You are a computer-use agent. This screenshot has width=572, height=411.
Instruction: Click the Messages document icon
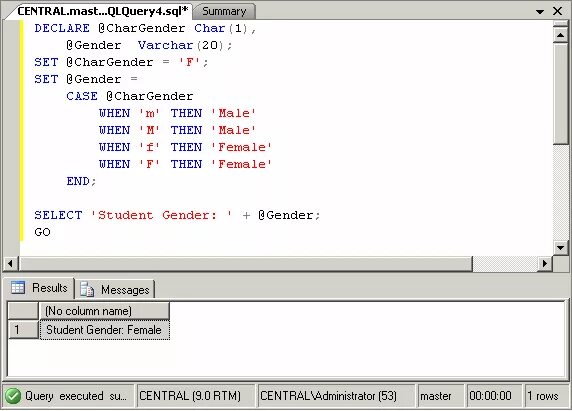[87, 290]
